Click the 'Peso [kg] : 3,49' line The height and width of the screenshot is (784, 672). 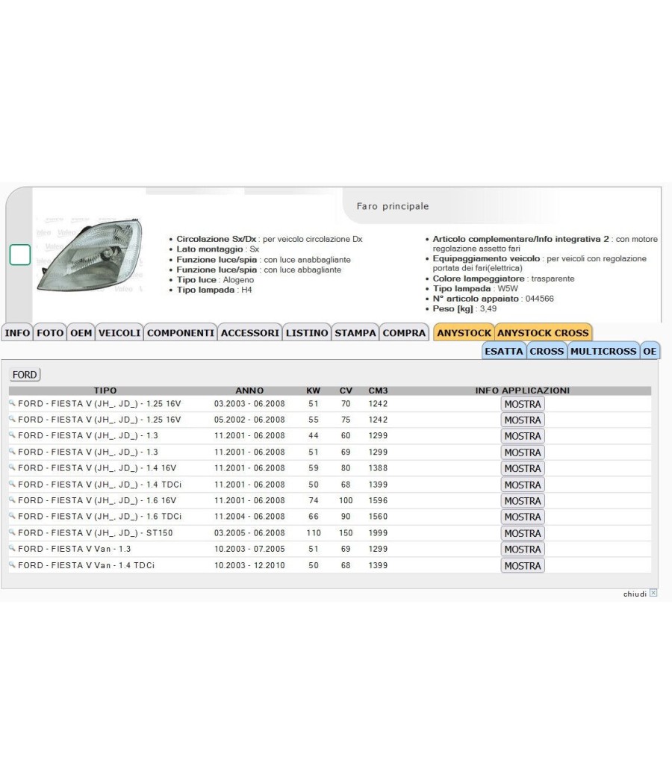464,308
